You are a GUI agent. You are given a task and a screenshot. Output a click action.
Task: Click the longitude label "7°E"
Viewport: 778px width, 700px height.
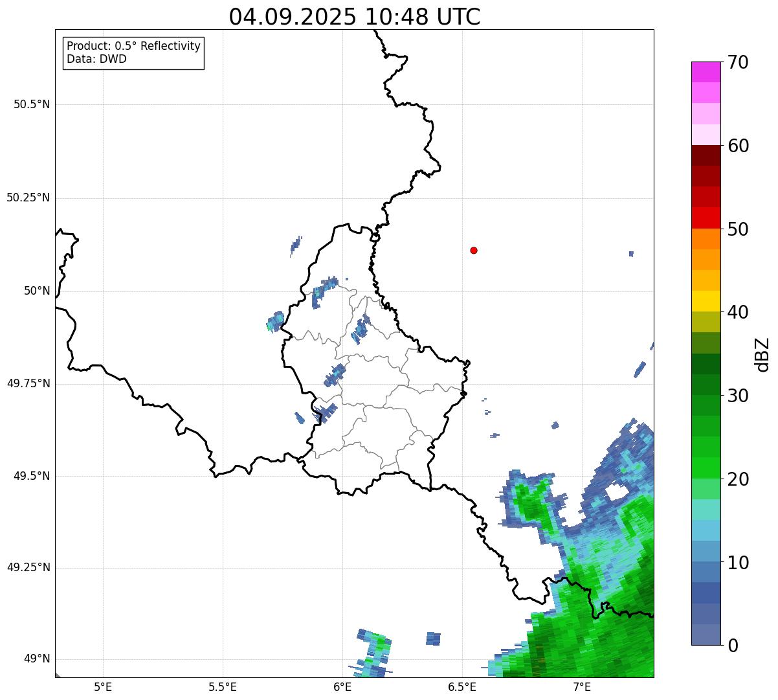(x=582, y=686)
